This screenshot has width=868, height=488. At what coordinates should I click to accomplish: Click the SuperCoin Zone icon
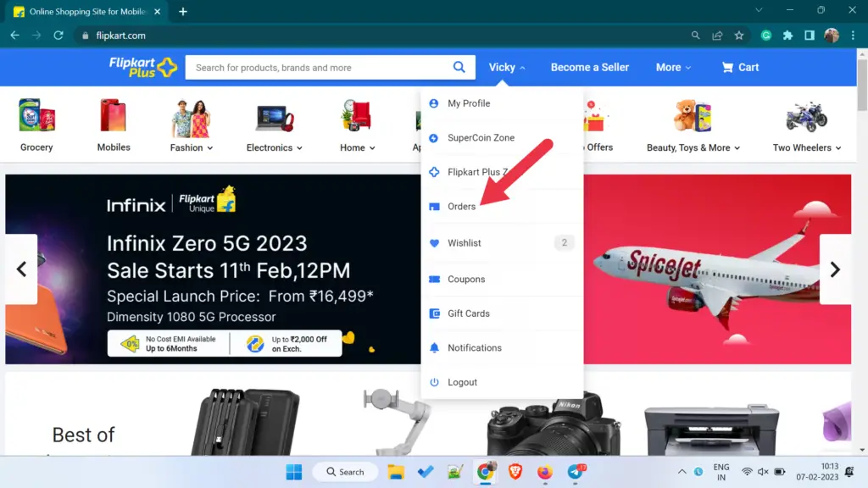click(434, 138)
